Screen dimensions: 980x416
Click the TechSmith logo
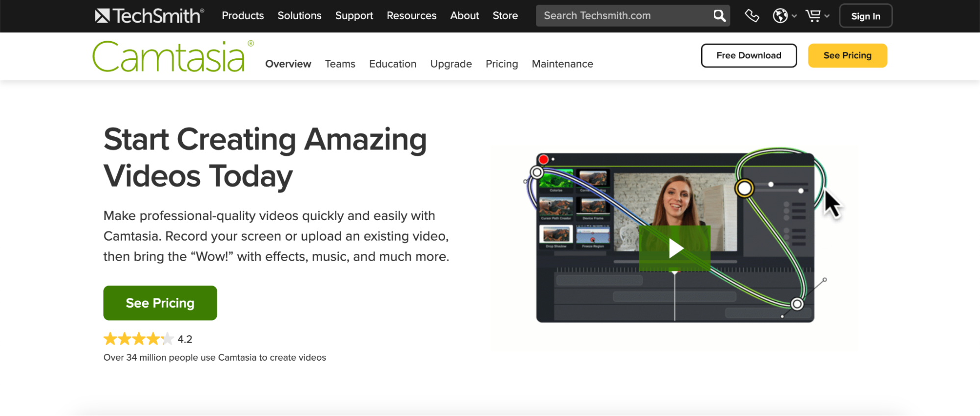[150, 16]
